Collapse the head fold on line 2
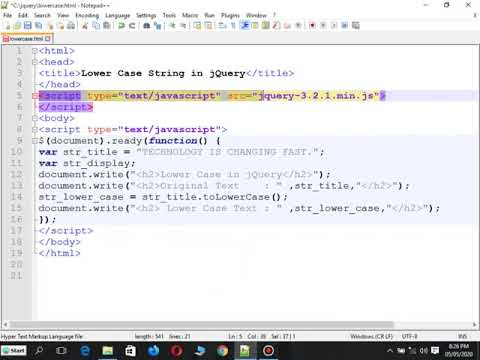The image size is (480, 360). (x=34, y=62)
